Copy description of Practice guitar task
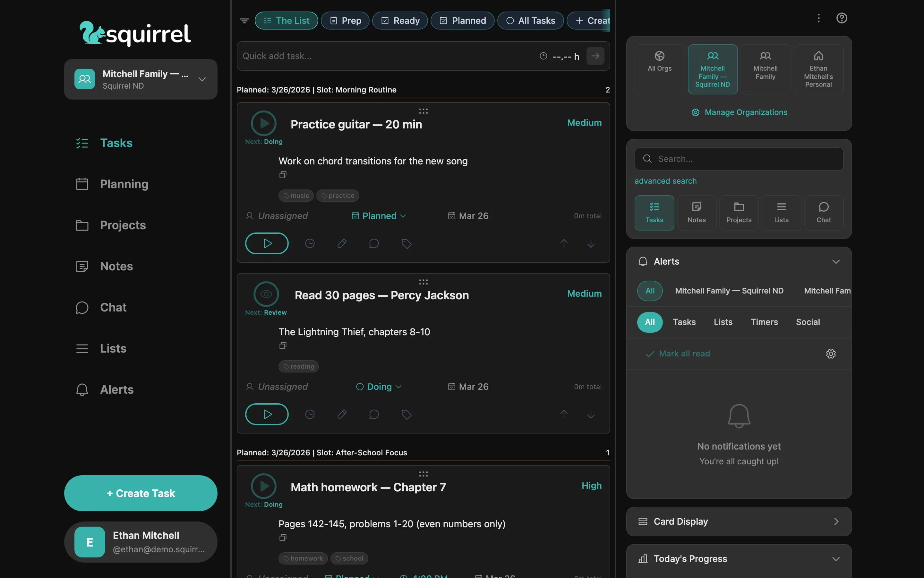 283,175
